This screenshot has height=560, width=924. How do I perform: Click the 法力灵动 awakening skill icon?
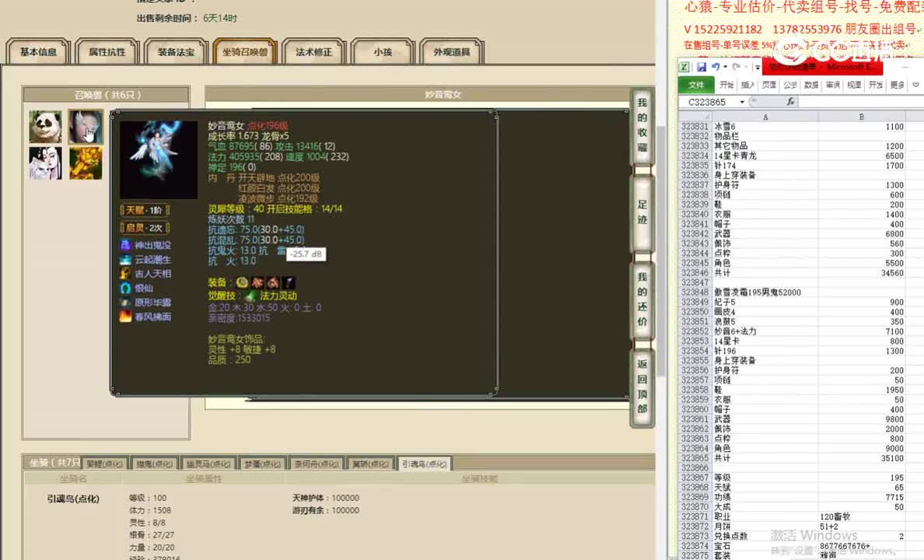click(251, 296)
